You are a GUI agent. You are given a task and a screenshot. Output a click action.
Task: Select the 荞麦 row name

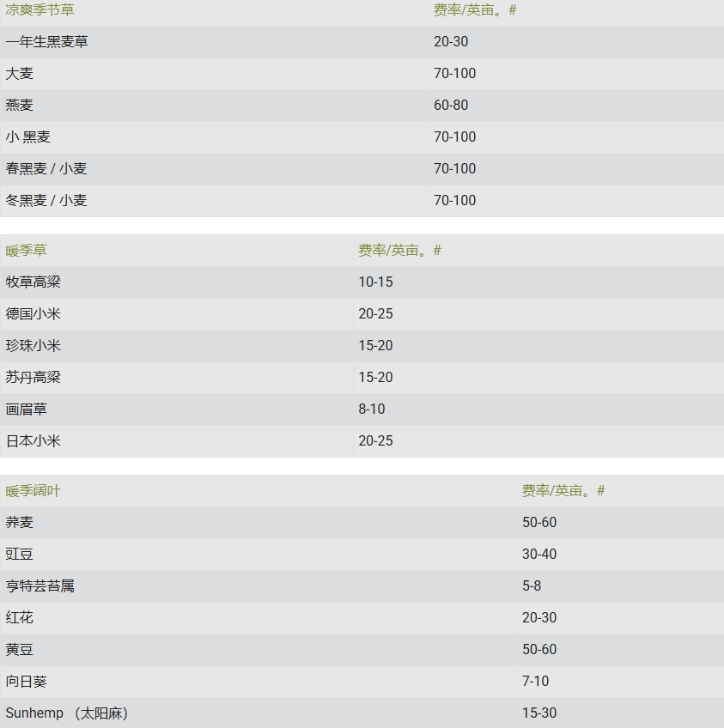(20, 523)
